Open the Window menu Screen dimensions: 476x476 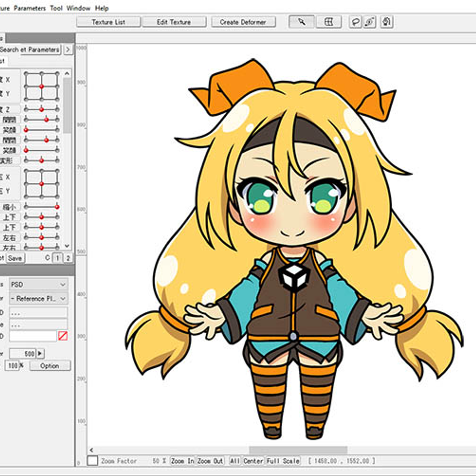pyautogui.click(x=78, y=8)
